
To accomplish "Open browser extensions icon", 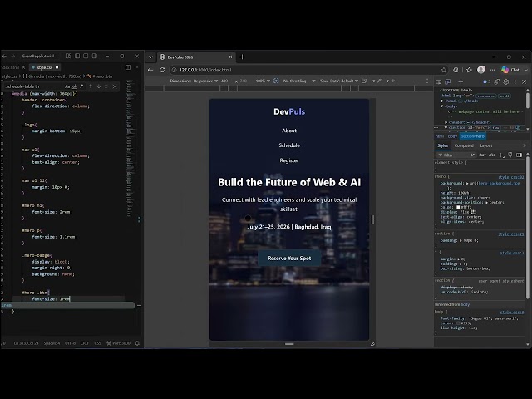I will click(x=456, y=70).
